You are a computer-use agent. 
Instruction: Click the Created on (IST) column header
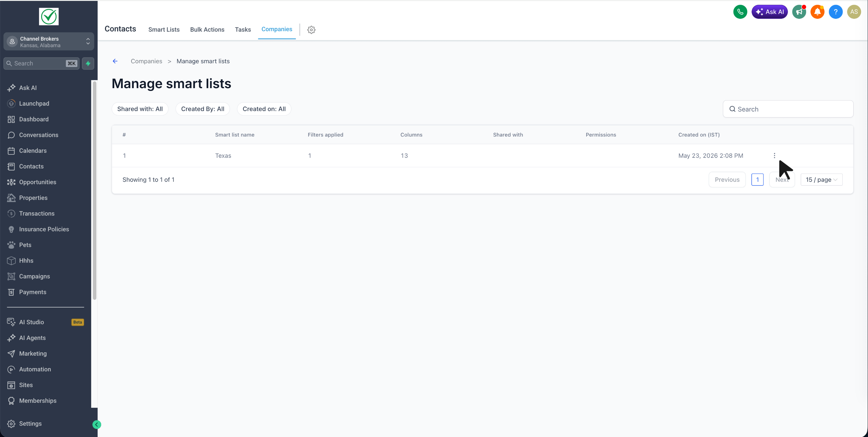click(699, 135)
